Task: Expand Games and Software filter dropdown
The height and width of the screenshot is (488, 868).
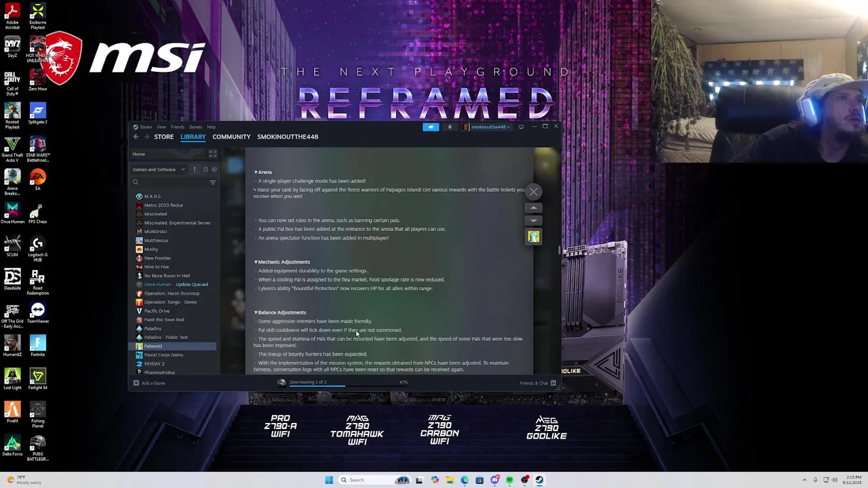Action: tap(159, 169)
